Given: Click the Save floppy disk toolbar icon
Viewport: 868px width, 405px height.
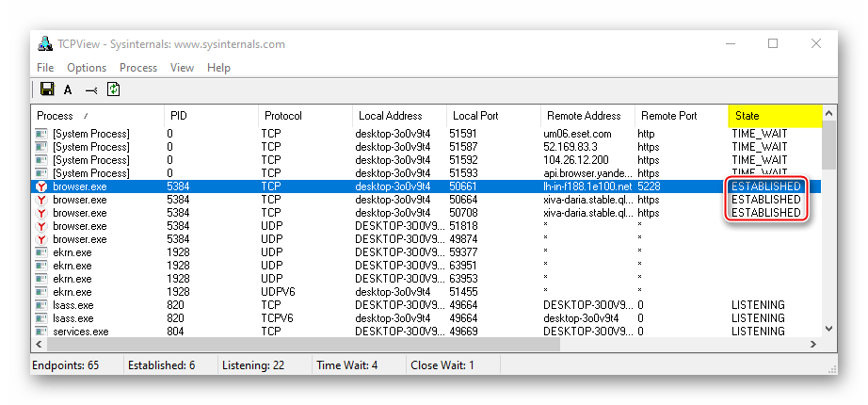Looking at the screenshot, I should pos(47,89).
